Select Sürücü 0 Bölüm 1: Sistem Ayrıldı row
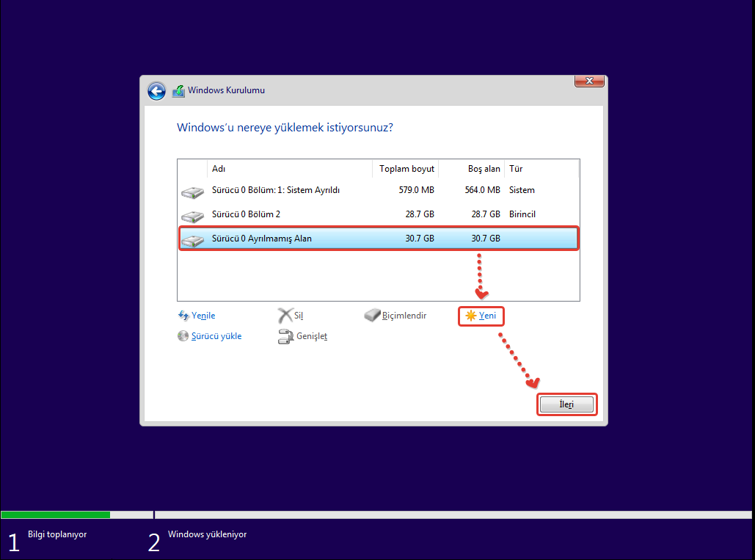Viewport: 755px width, 560px height. [275, 190]
